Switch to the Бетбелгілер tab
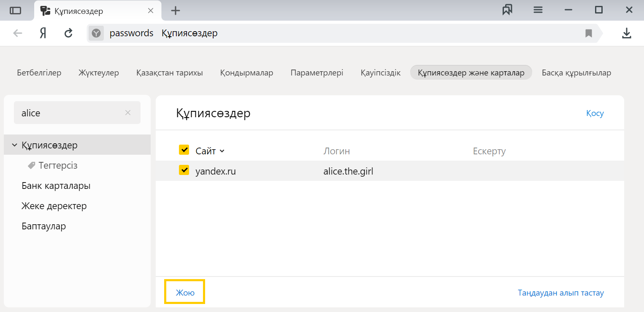The image size is (644, 312). click(x=39, y=73)
